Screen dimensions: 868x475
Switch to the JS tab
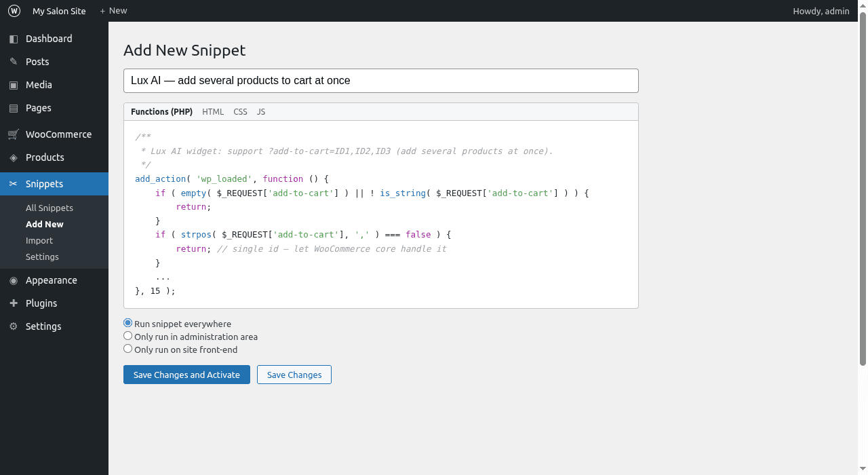(261, 112)
